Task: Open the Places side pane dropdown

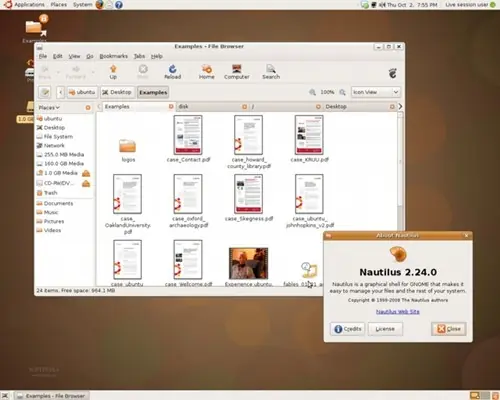Action: 49,107
